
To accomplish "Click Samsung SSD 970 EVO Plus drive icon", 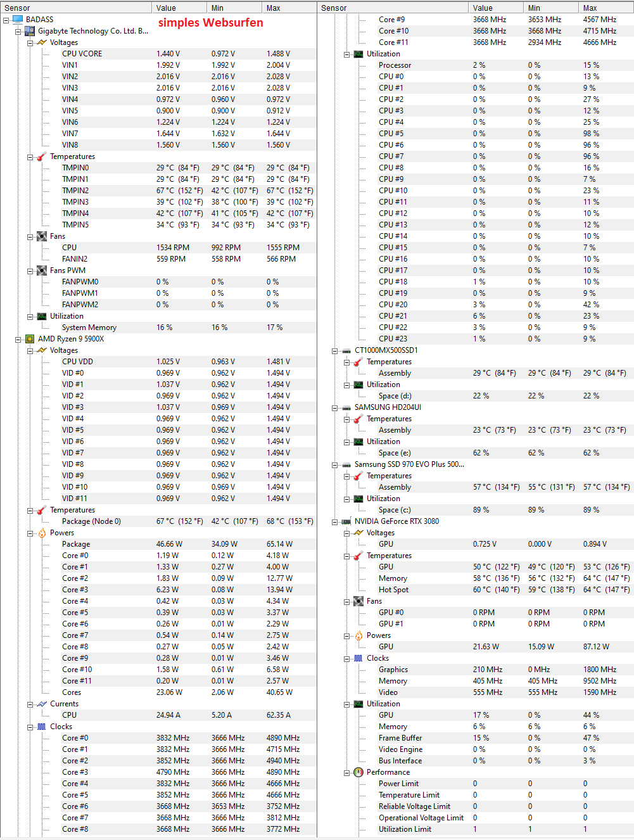I will pos(346,464).
